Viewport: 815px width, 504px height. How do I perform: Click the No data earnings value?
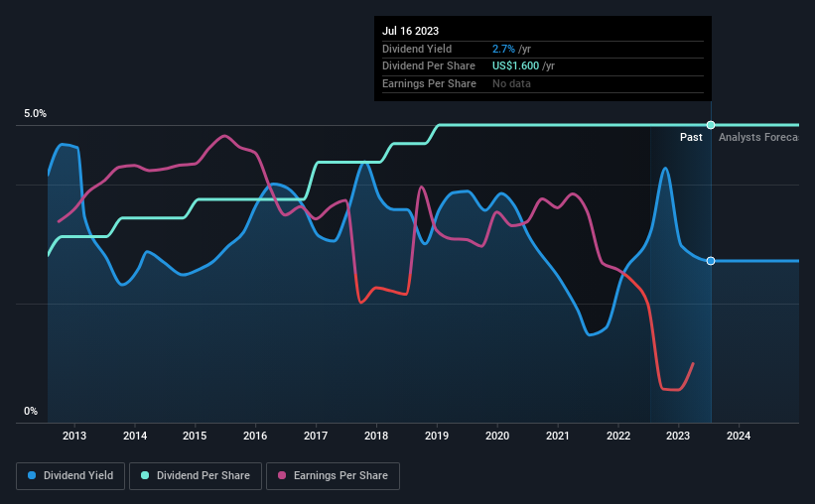(511, 83)
